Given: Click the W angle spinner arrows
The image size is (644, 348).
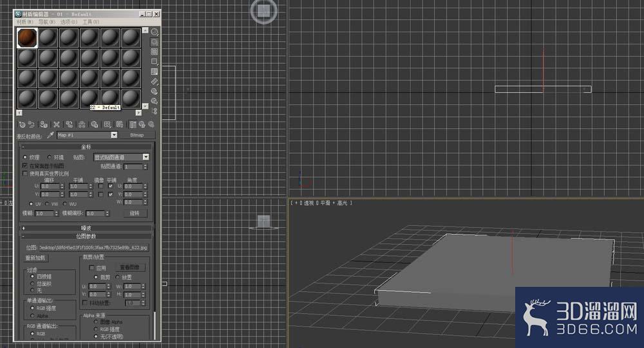Looking at the screenshot, I should click(x=145, y=202).
